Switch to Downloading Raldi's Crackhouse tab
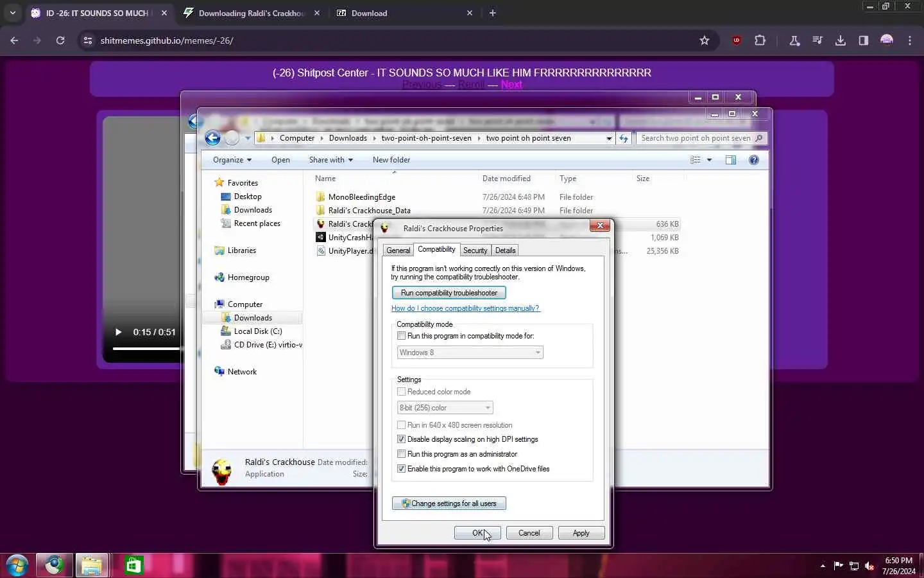Screen dimensions: 924x578 251,13
